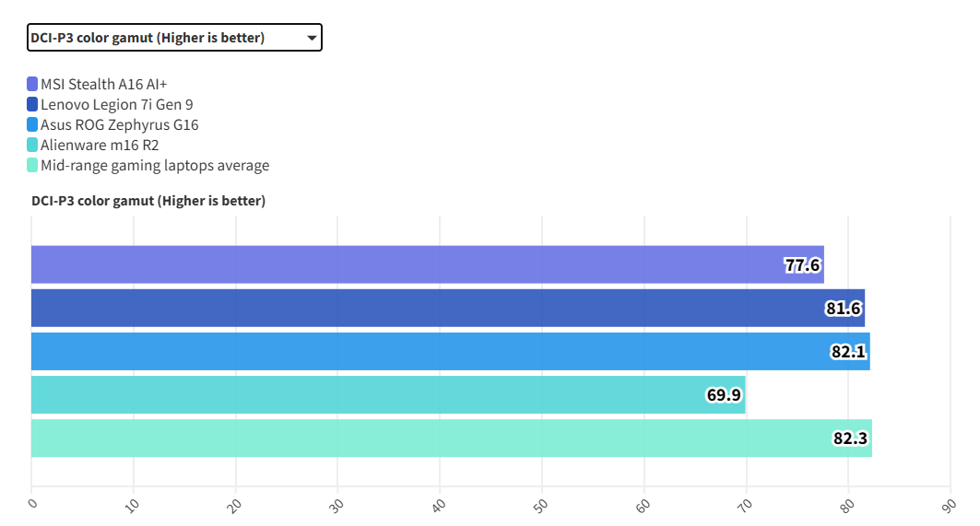Click the 50 tick label on the axis
This screenshot has width=980, height=526.
click(x=540, y=504)
